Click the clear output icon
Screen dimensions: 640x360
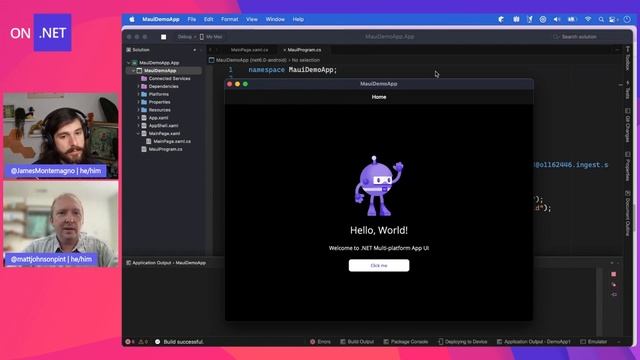(613, 284)
